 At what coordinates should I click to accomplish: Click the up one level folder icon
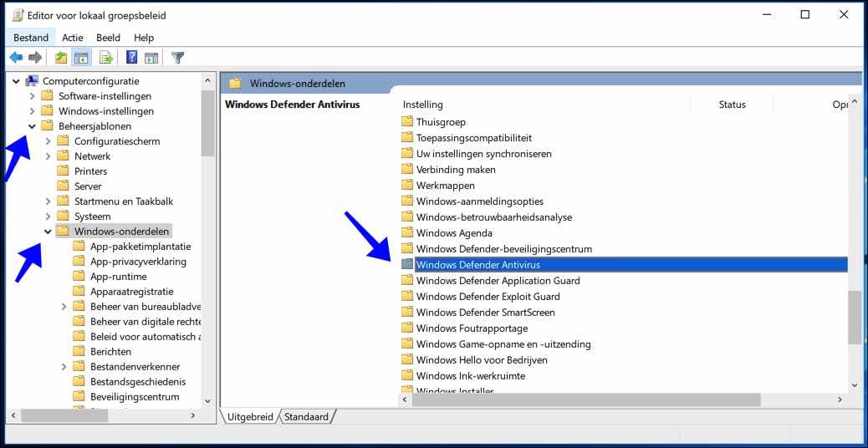pos(61,58)
